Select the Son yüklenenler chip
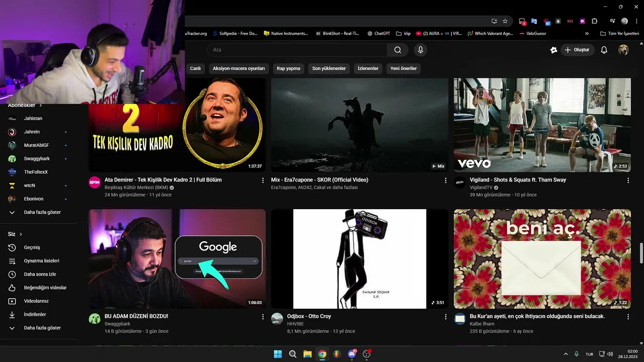The width and height of the screenshot is (644, 362). 329,68
